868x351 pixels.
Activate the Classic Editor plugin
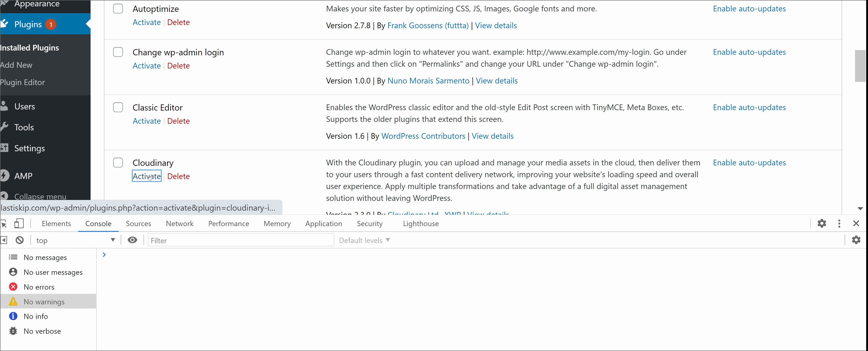tap(147, 121)
